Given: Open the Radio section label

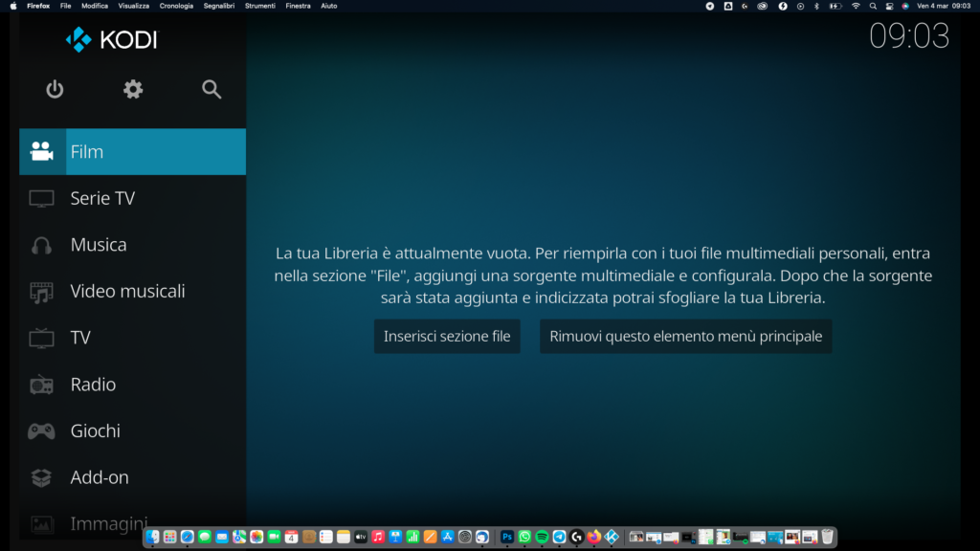Looking at the screenshot, I should click(93, 385).
